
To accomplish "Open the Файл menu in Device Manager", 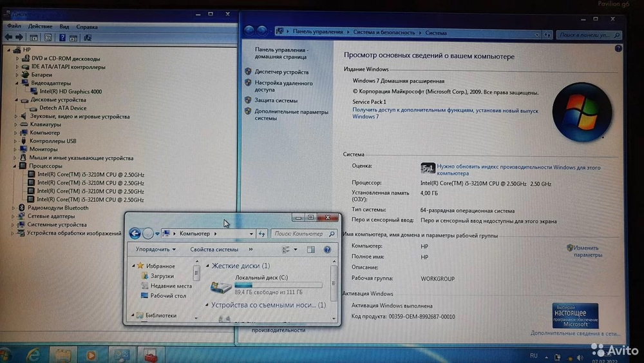I will coord(14,26).
